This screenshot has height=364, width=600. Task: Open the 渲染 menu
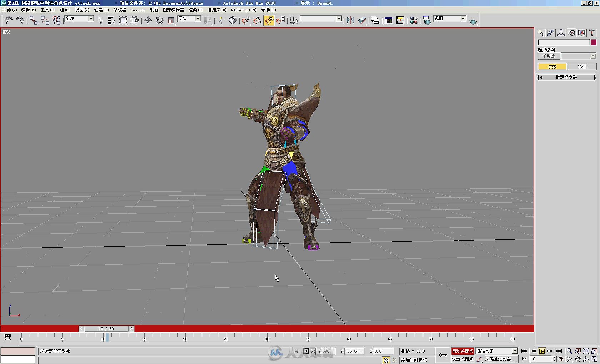[195, 10]
